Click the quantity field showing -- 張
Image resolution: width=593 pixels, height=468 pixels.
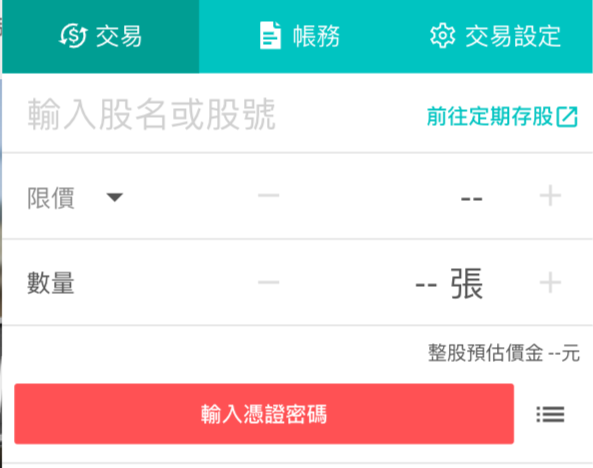pos(449,283)
